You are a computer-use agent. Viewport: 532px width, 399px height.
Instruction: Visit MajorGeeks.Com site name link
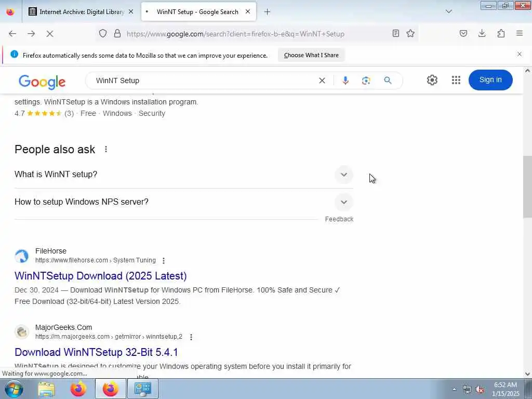coord(63,327)
